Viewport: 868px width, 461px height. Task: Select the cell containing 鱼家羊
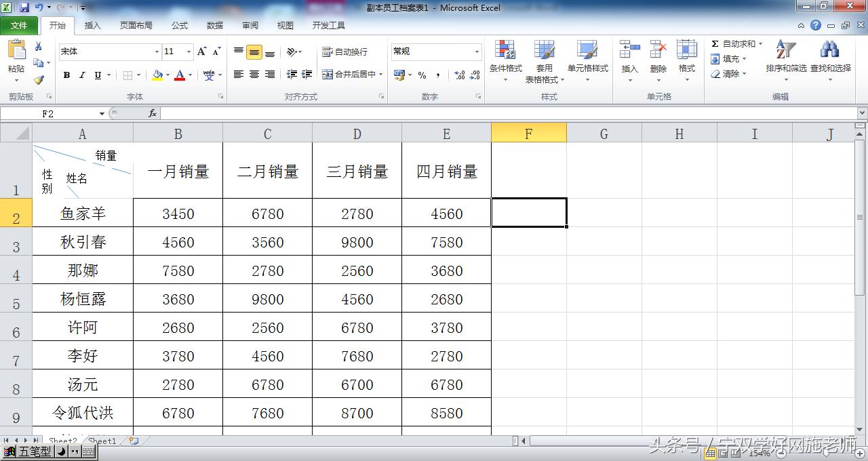click(82, 212)
